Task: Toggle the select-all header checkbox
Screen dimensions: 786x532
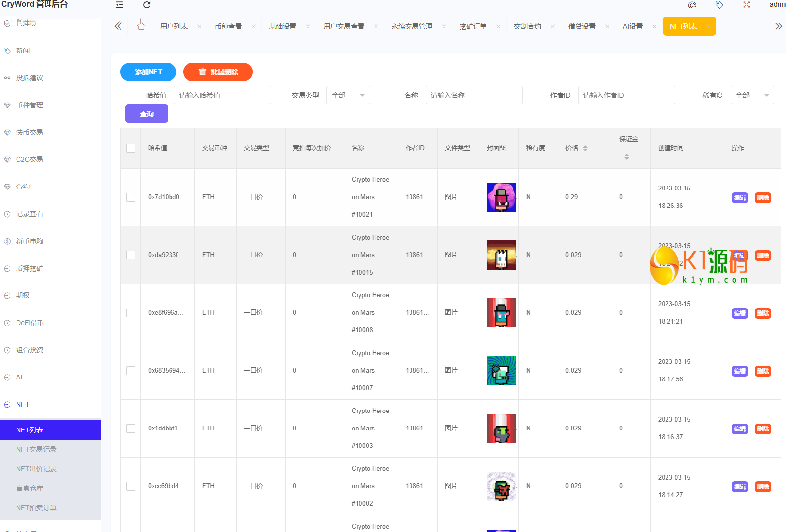Action: [131, 148]
